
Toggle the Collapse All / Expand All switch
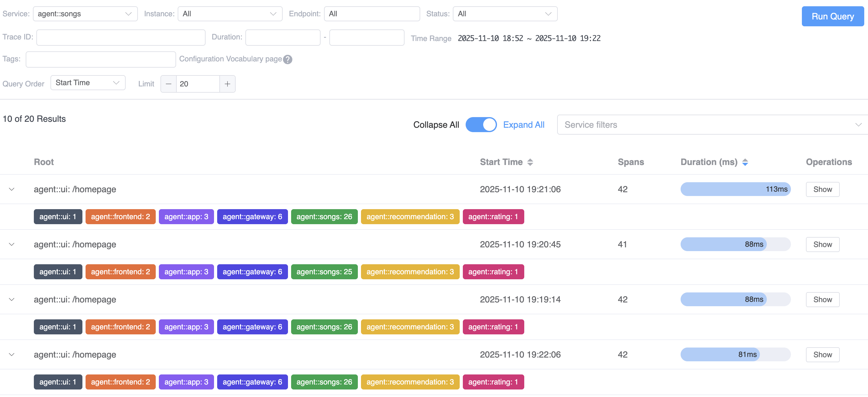(x=481, y=125)
